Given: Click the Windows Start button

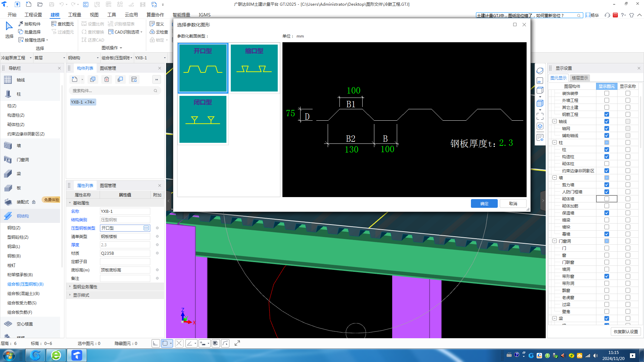Looking at the screenshot, I should point(9,355).
